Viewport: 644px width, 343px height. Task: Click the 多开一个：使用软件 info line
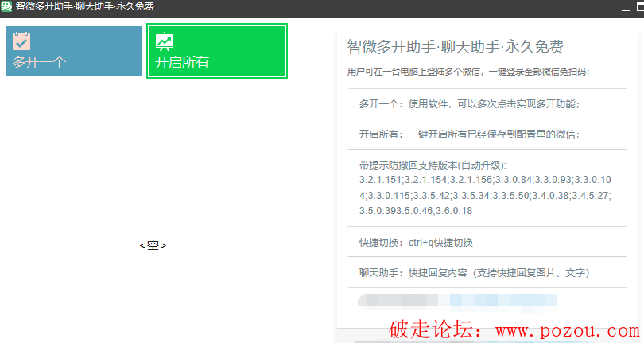(x=469, y=104)
